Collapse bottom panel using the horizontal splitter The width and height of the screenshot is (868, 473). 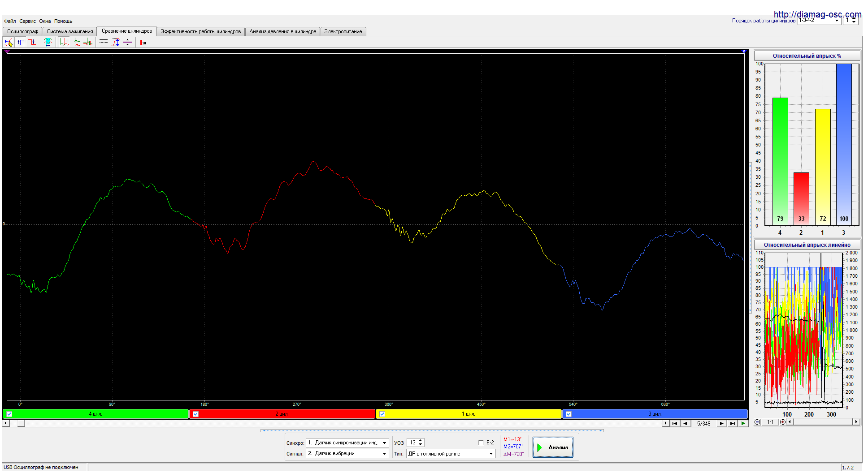pos(432,430)
